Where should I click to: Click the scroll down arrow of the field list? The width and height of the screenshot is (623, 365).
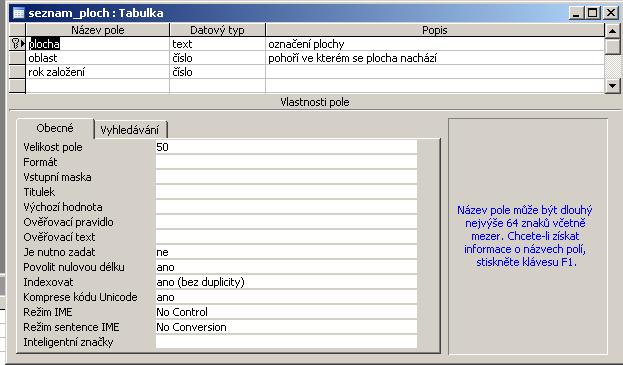pos(612,85)
